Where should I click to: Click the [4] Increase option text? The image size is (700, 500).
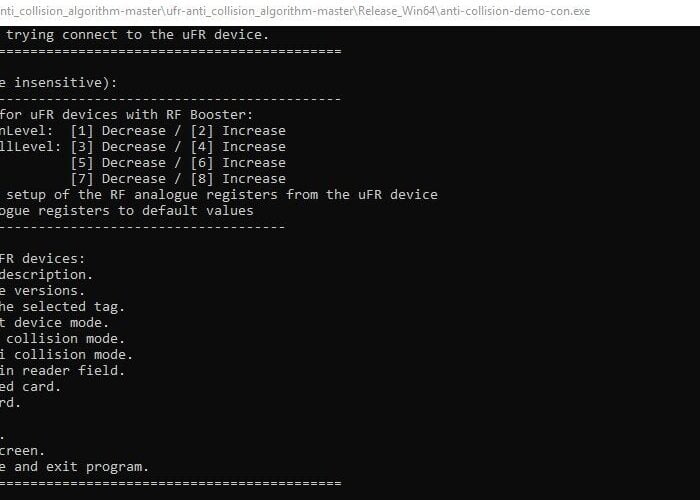pyautogui.click(x=238, y=147)
